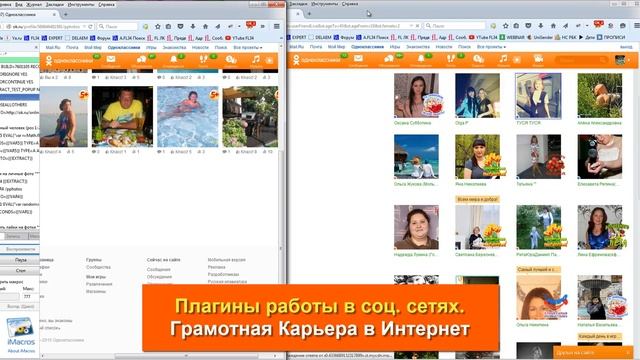This screenshot has height=360, width=640.
Task: Open Справка menu in right Firefox window
Action: (x=350, y=4)
